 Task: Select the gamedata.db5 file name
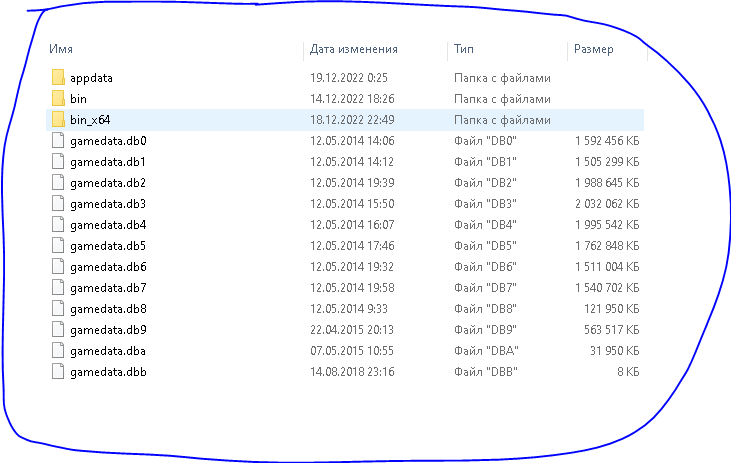pos(108,246)
